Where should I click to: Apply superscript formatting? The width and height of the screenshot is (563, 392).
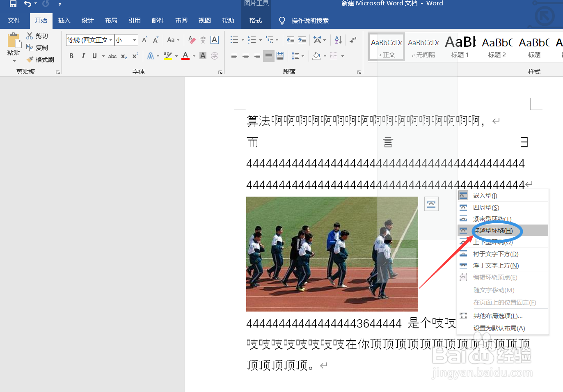[135, 56]
